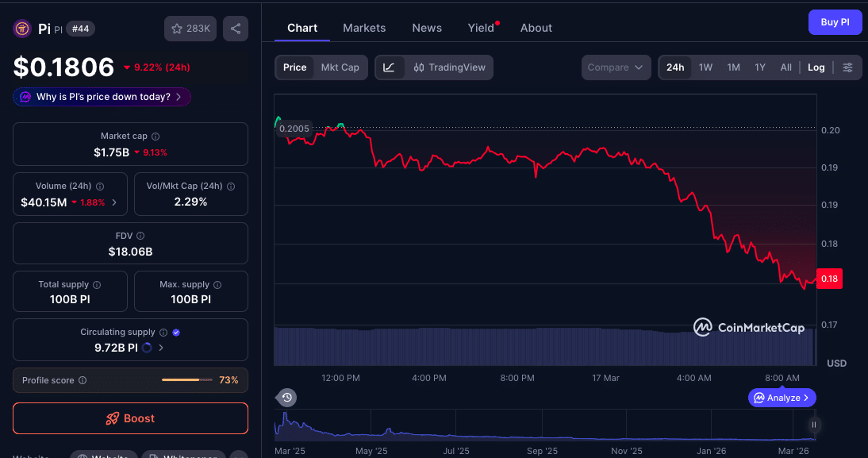Open the Markets tab

pos(364,29)
